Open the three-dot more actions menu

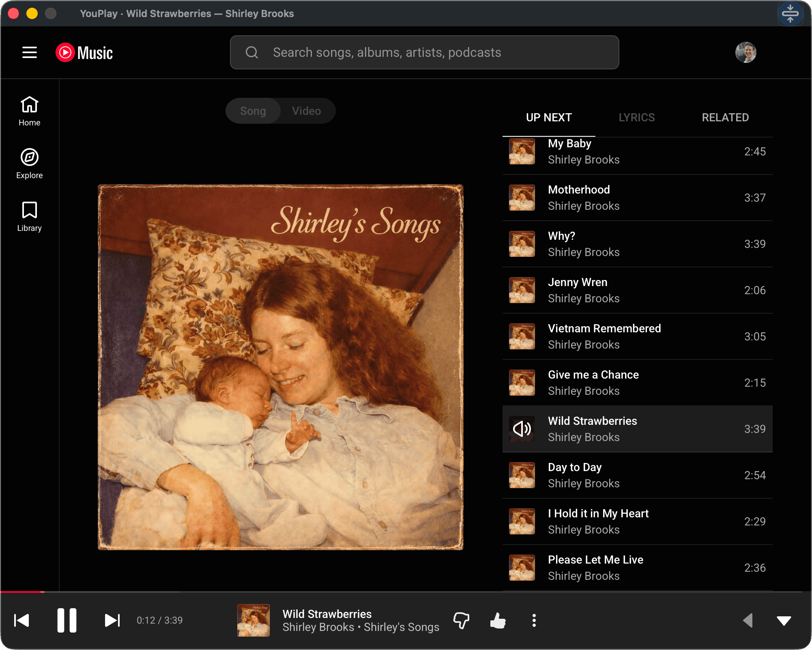click(534, 620)
